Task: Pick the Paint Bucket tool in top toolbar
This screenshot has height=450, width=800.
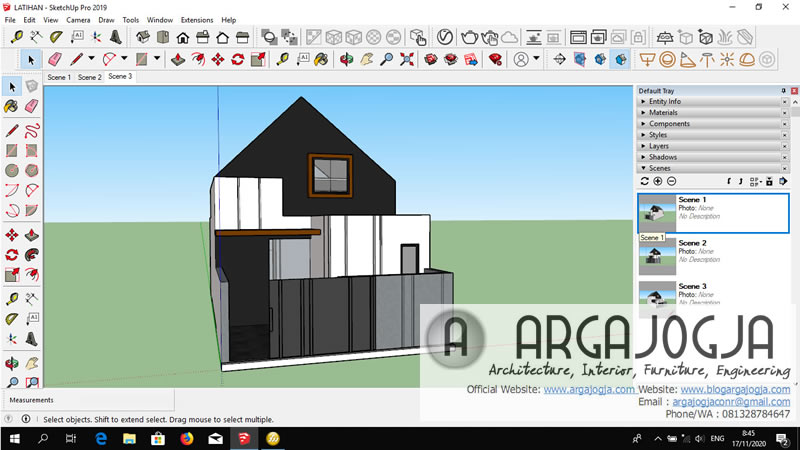Action: pyautogui.click(x=321, y=60)
